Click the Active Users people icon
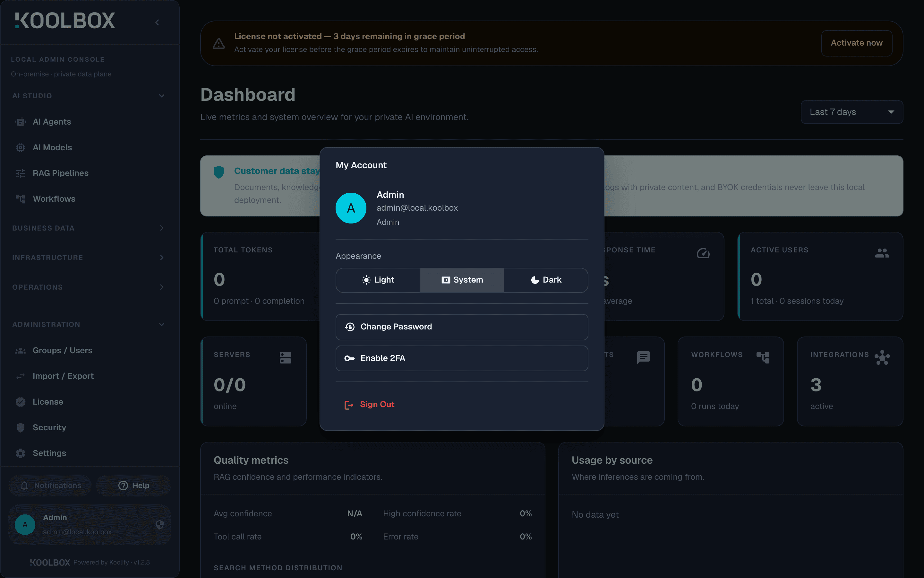The width and height of the screenshot is (924, 578). (x=882, y=253)
